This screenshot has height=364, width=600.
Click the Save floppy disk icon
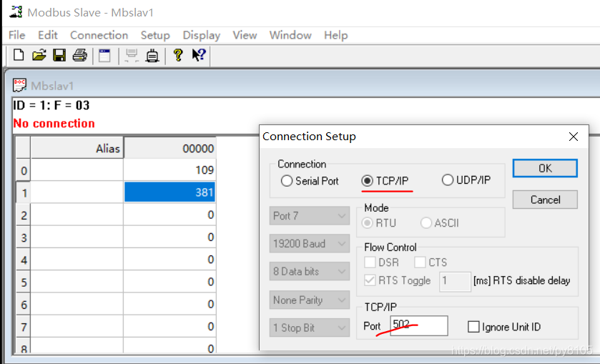59,55
